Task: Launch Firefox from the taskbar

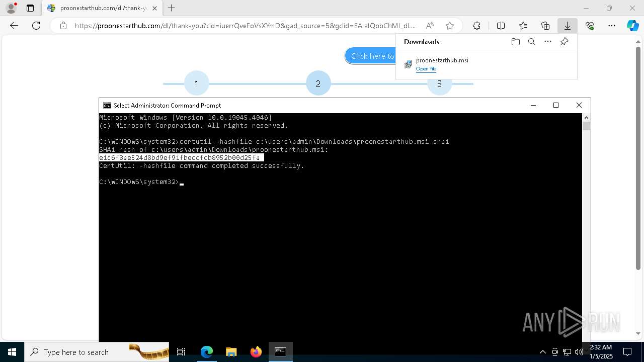Action: (256, 352)
